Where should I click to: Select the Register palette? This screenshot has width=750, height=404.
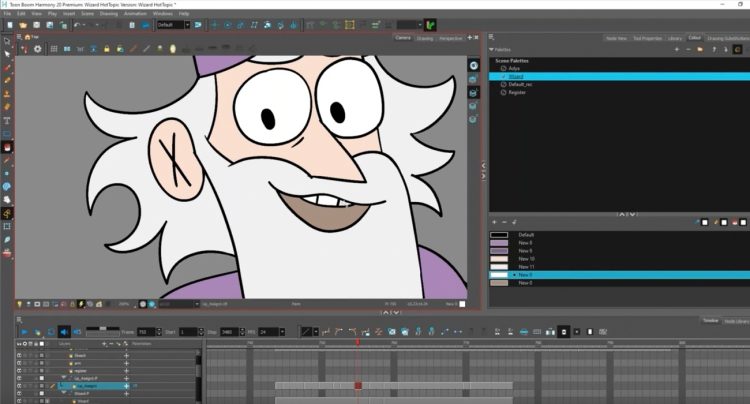517,92
